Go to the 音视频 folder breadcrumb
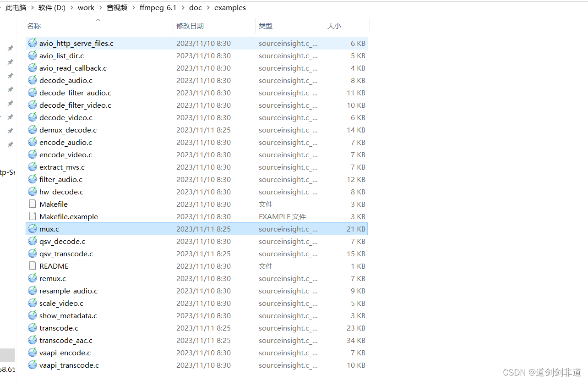This screenshot has width=588, height=381. 117,7
